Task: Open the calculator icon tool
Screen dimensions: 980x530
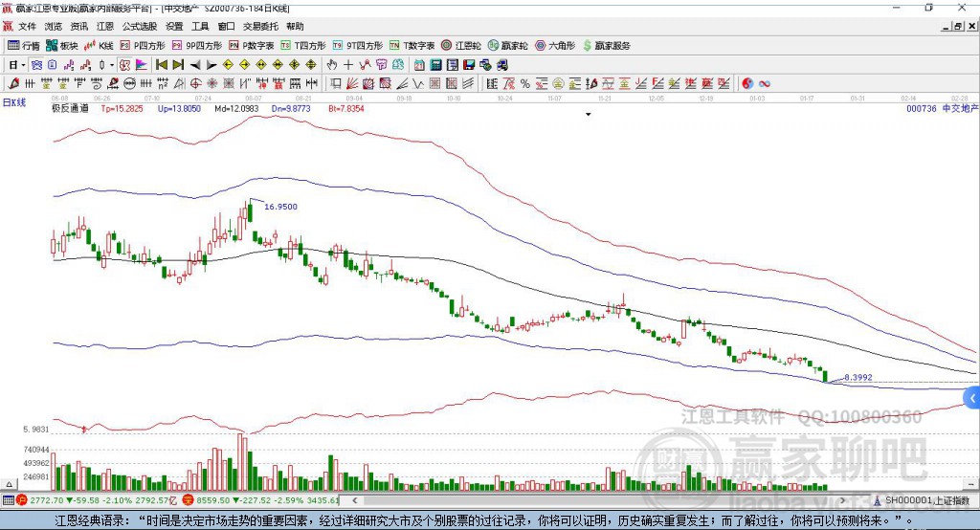Action: [435, 65]
